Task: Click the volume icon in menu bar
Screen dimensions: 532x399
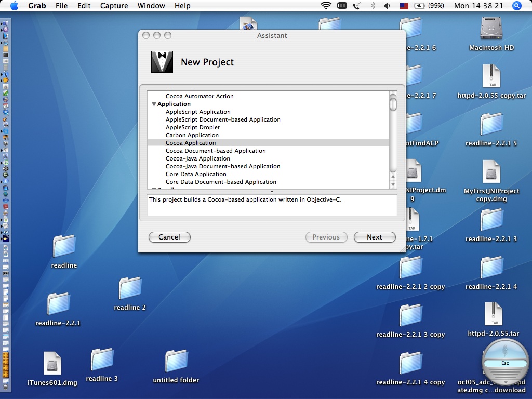Action: 387,5
